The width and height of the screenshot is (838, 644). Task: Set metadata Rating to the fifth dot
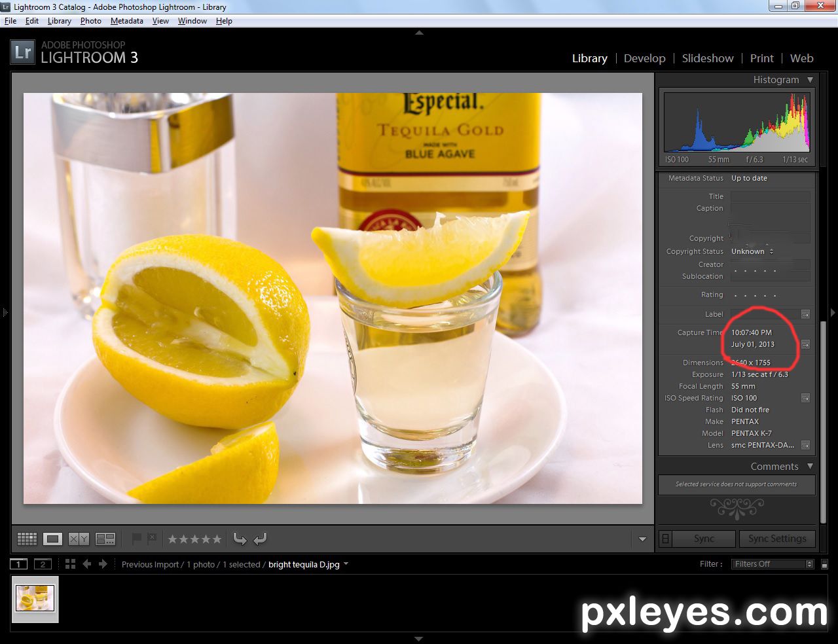point(774,295)
